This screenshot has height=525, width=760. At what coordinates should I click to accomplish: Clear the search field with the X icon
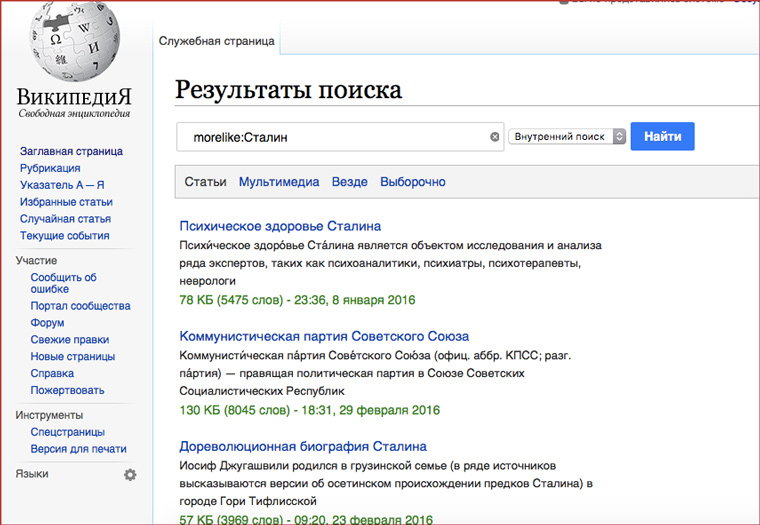(494, 137)
